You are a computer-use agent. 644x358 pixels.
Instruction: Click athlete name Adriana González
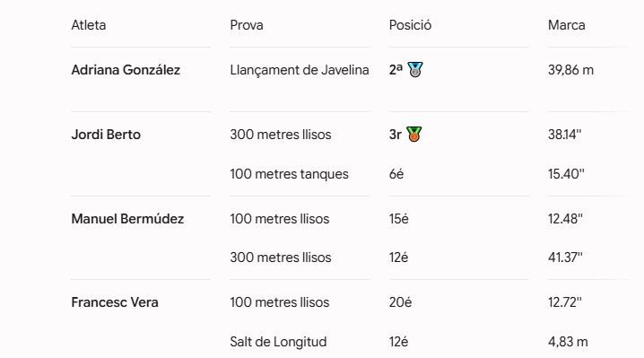[x=126, y=70]
